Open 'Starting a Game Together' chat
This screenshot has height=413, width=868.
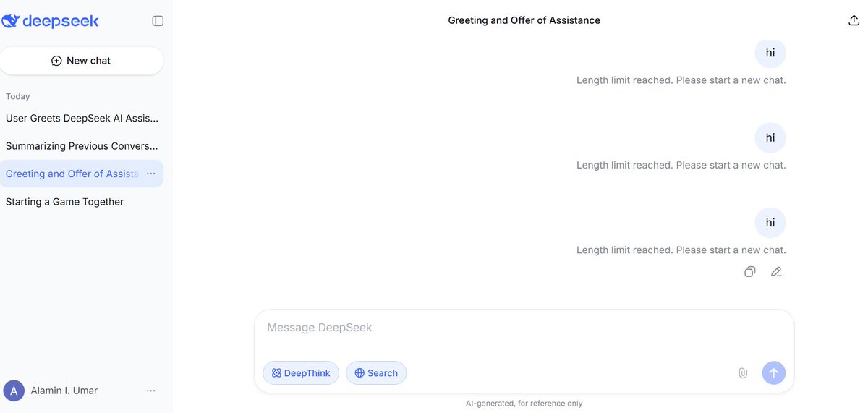(x=82, y=202)
